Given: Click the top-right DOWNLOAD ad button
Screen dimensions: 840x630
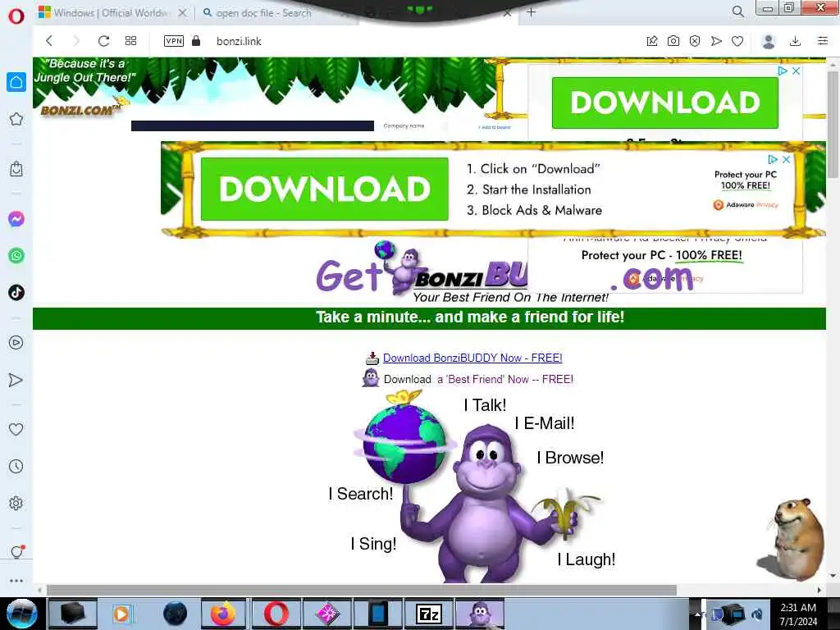Looking at the screenshot, I should point(664,103).
